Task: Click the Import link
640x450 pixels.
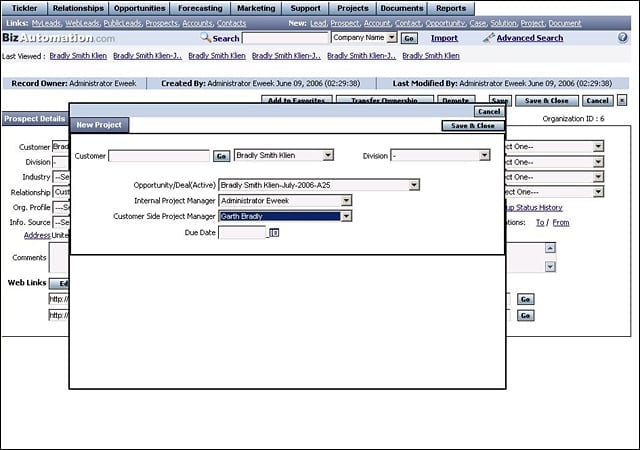Action: 444,38
